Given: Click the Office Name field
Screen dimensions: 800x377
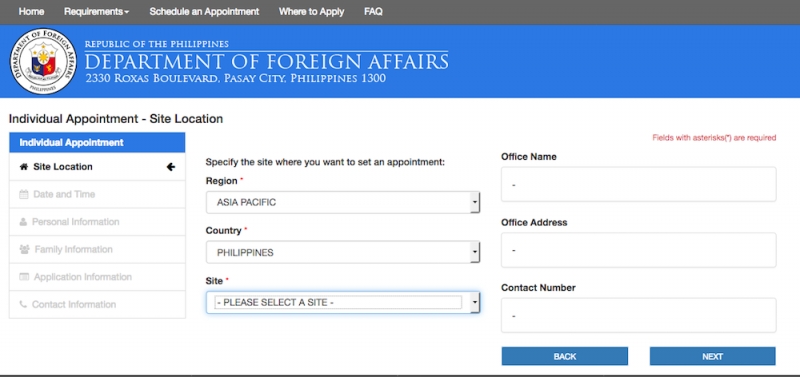Looking at the screenshot, I should pyautogui.click(x=639, y=184).
